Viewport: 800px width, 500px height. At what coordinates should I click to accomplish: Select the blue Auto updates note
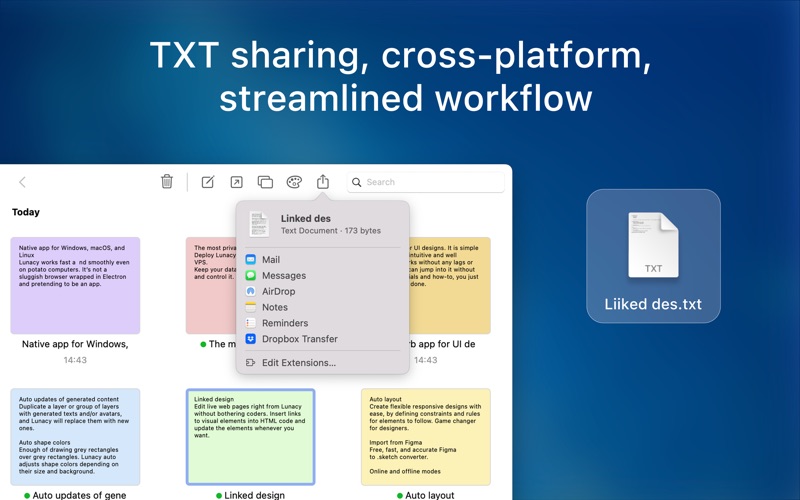[75, 437]
